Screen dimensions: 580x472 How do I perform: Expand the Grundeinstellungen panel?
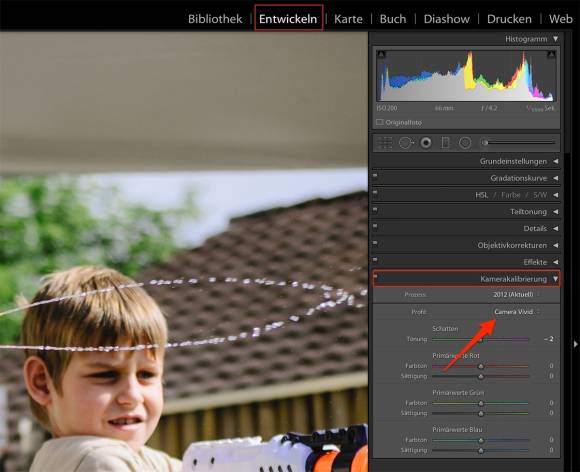[555, 161]
